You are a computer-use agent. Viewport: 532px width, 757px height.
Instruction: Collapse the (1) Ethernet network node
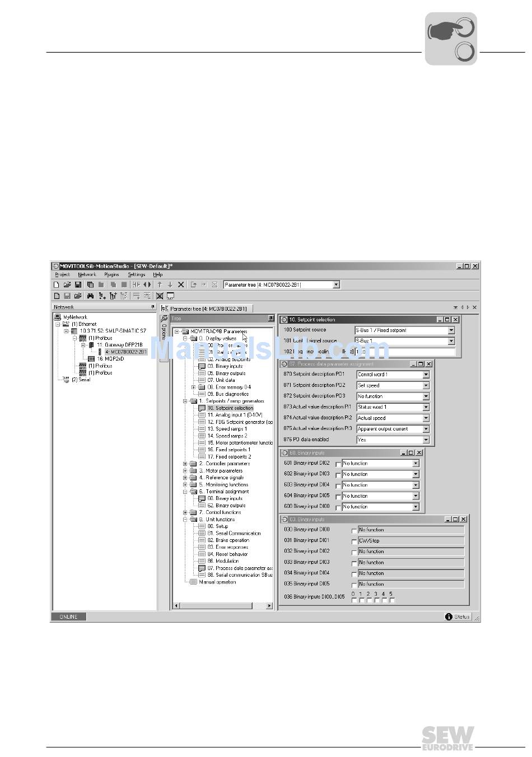pos(57,324)
